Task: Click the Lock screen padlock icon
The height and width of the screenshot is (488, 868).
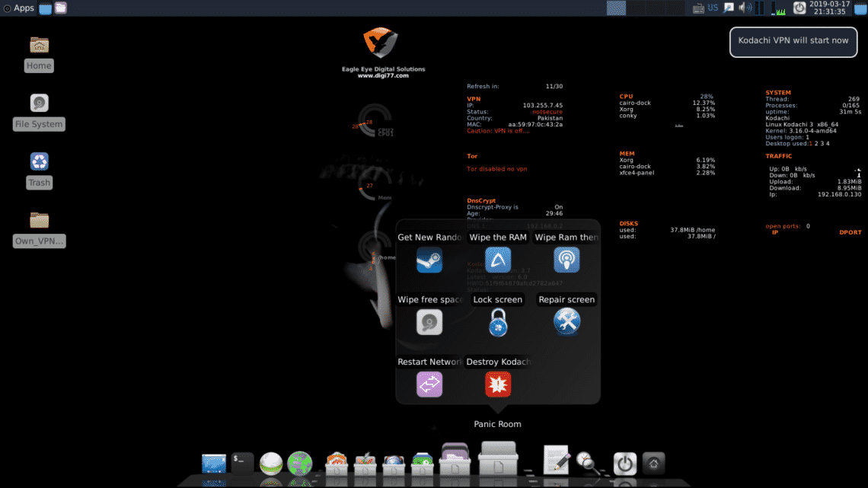Action: click(498, 323)
